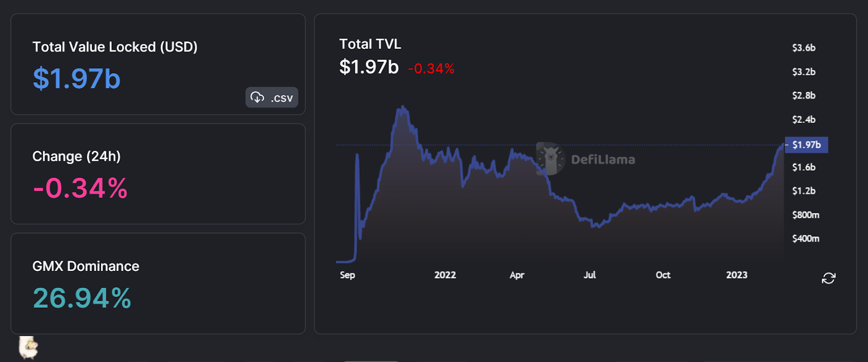Click the $400m y-axis label

806,238
